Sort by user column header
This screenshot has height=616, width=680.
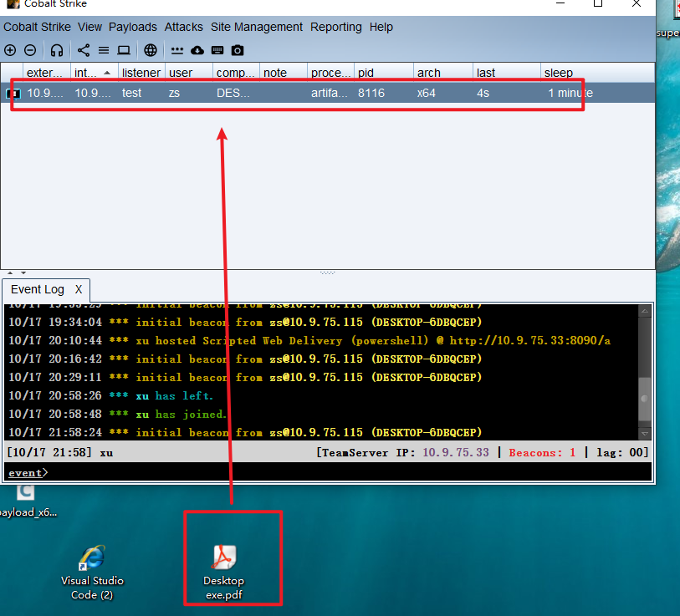pos(189,73)
